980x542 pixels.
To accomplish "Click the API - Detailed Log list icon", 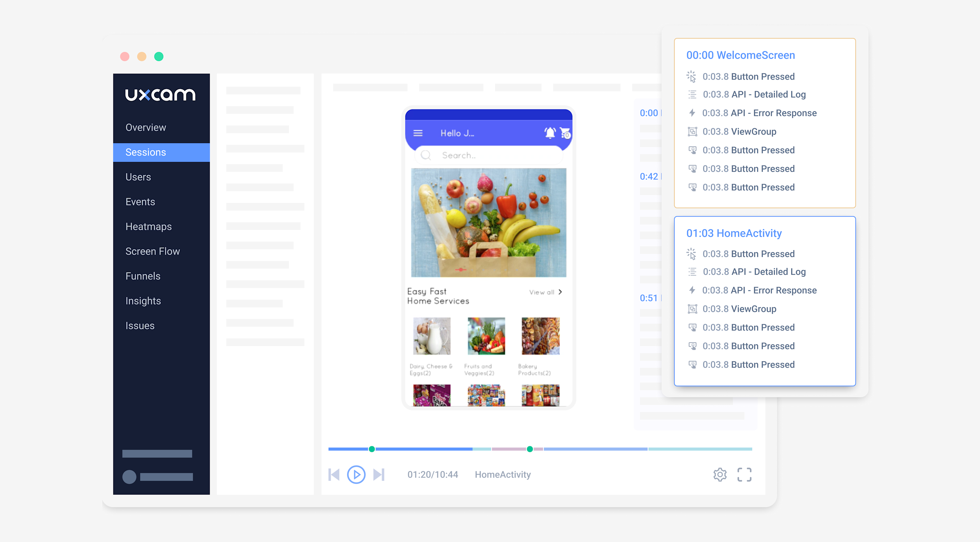I will pyautogui.click(x=693, y=94).
